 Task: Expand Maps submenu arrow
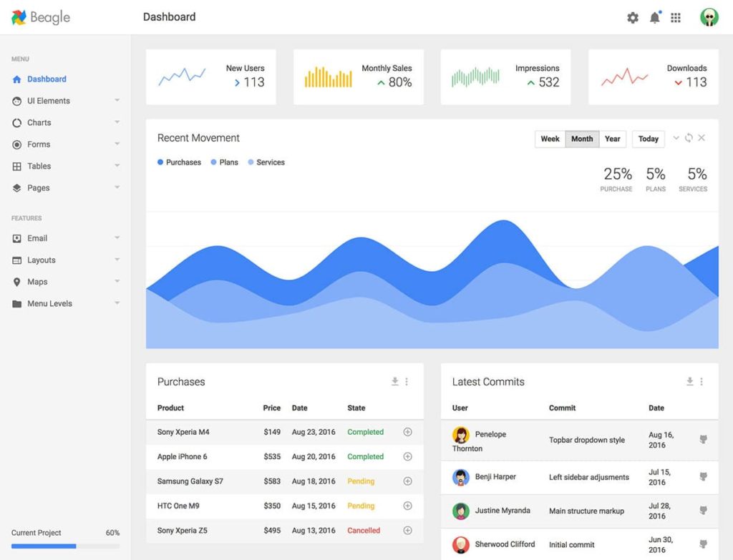pos(117,280)
